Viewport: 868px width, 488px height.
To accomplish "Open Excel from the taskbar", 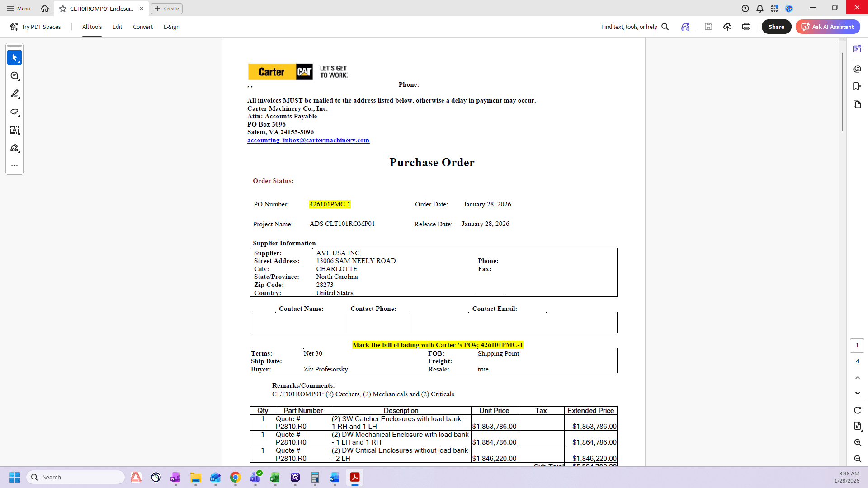I will pos(275,477).
